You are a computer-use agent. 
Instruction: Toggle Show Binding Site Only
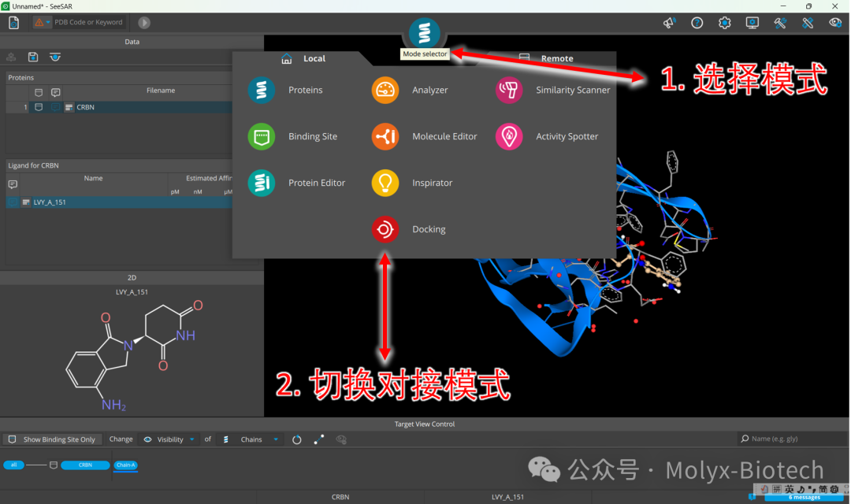tap(52, 439)
